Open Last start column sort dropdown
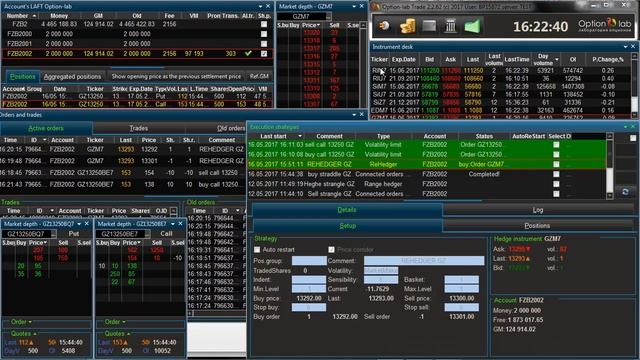 tap(300, 136)
